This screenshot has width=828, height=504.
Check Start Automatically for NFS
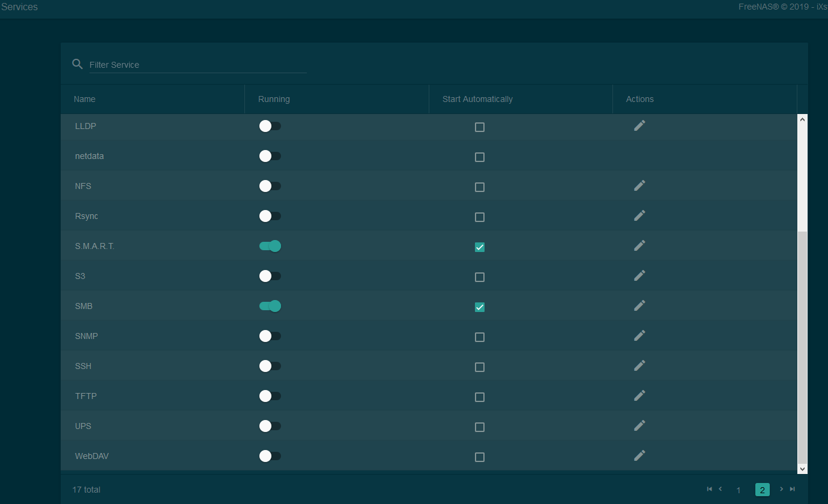click(480, 187)
